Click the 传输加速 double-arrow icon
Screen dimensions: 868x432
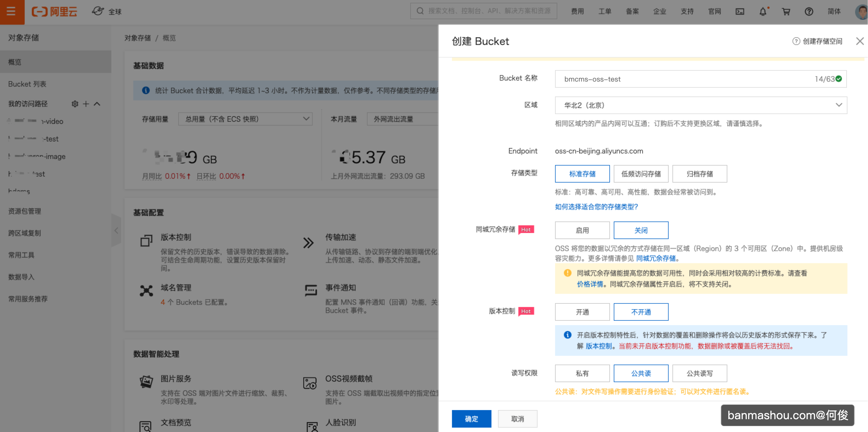click(x=308, y=242)
